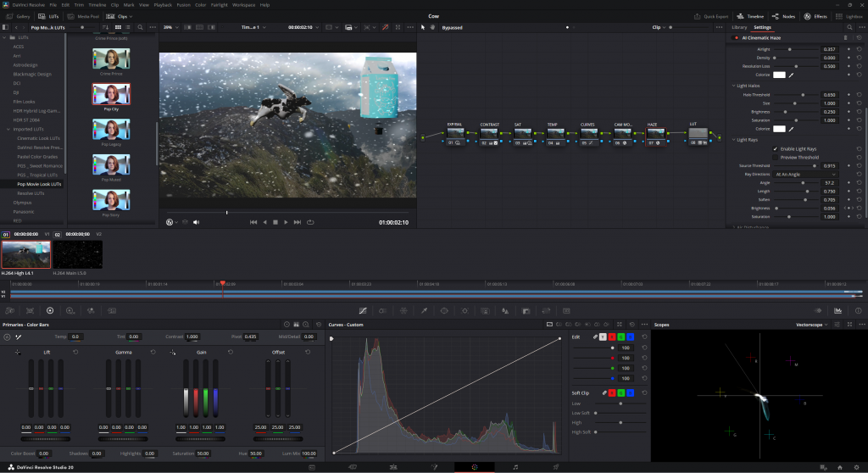Toggle the bypass color grades icon
The height and width of the screenshot is (473, 868).
(386, 27)
